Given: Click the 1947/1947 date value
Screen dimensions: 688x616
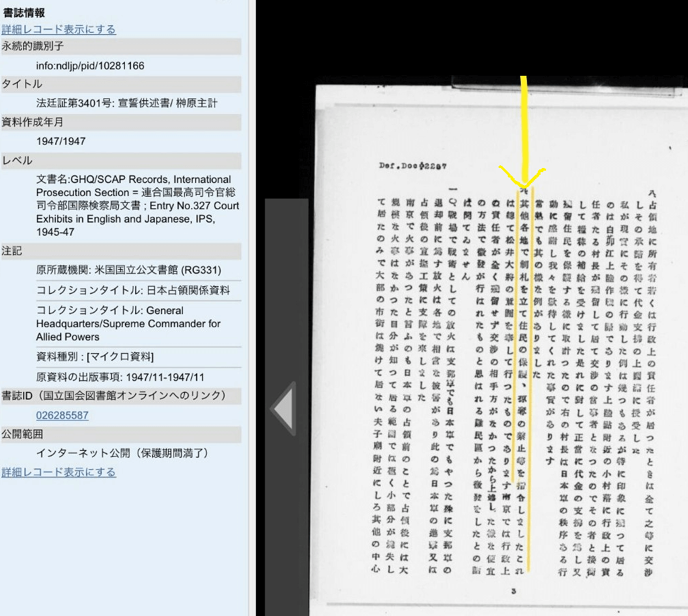Looking at the screenshot, I should (61, 141).
